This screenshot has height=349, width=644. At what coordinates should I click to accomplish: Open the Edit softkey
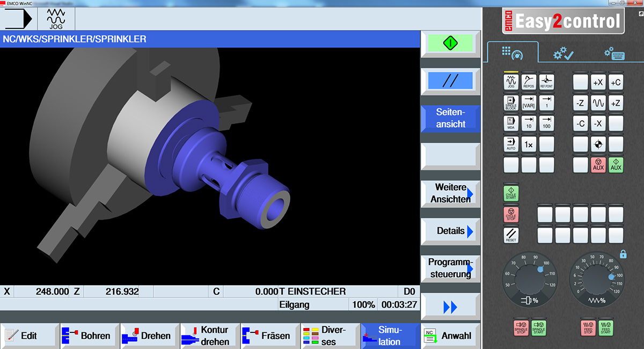coord(30,336)
